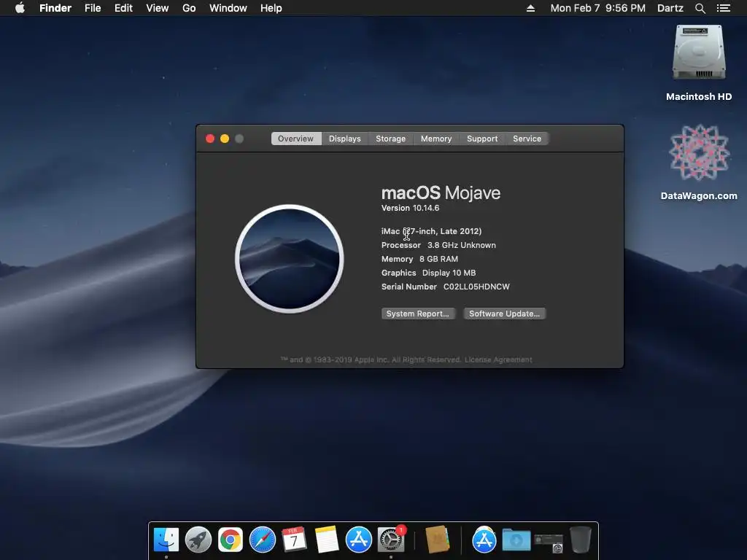
Task: Switch to the Support tab
Action: tap(482, 139)
